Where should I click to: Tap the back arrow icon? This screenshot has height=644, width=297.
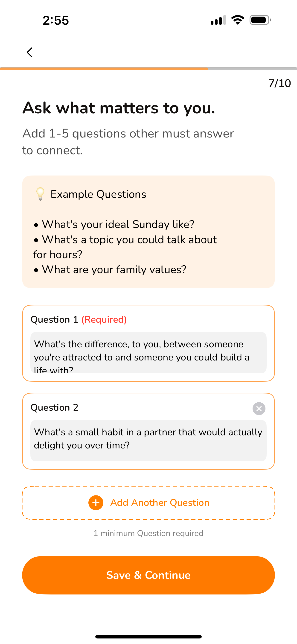coord(29,52)
